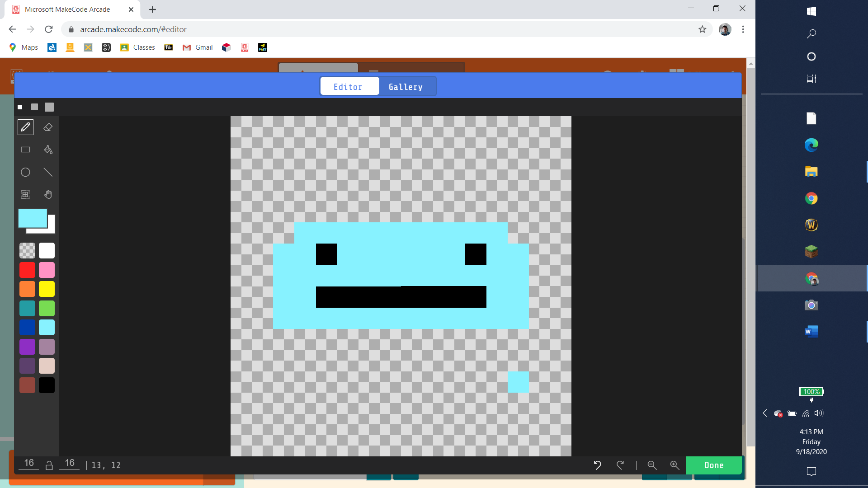
Task: Select the Marquee selection tool
Action: (25, 194)
